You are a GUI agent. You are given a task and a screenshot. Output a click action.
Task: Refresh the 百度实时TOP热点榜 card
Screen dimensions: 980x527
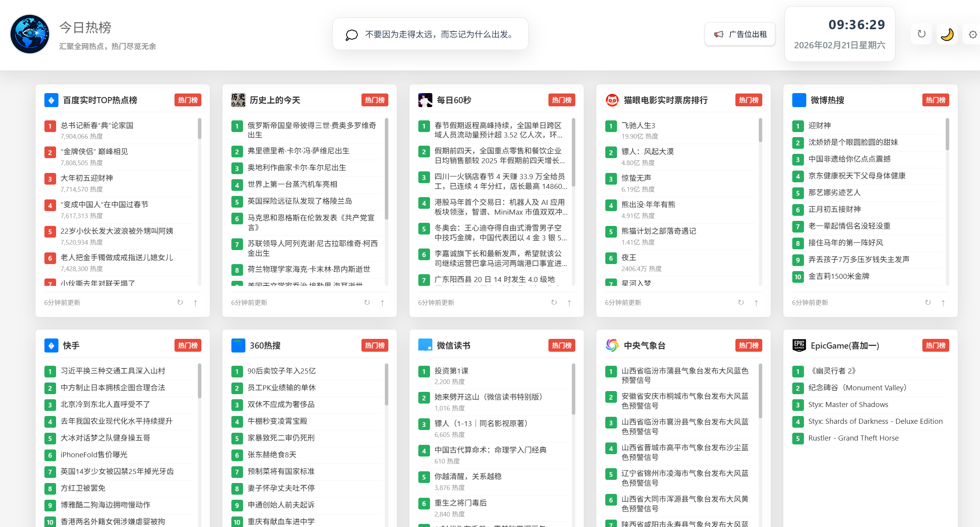point(180,302)
